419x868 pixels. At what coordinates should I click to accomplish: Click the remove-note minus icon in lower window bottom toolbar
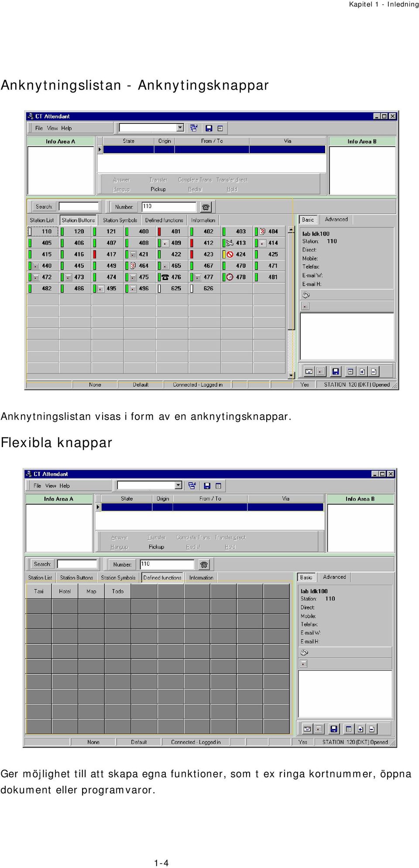[372, 729]
